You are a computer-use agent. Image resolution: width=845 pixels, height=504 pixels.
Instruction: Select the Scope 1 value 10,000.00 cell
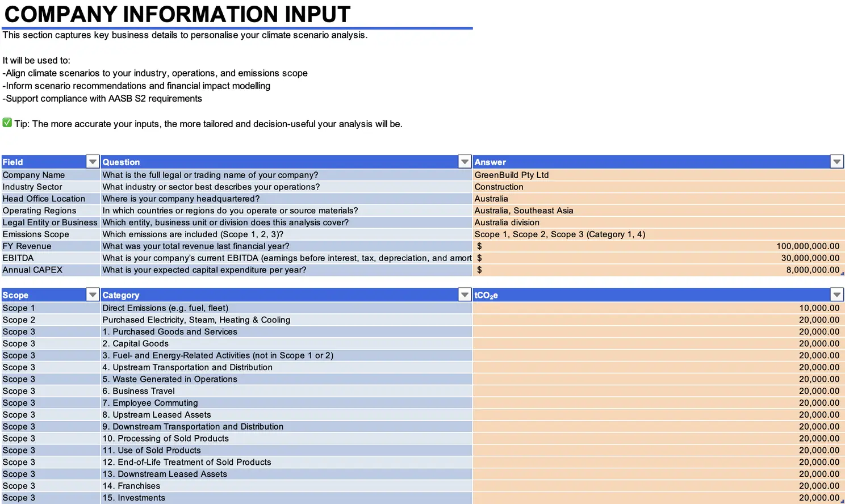point(659,308)
